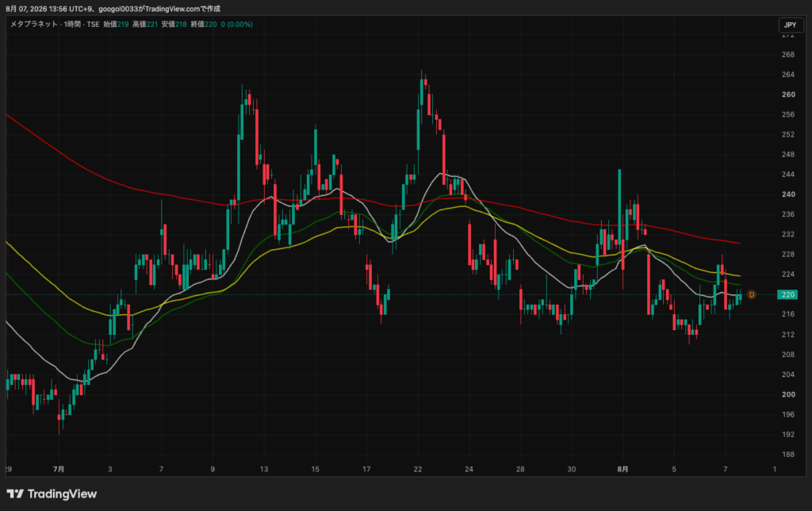Click price axis label 264
Viewport: 812px width, 511px height.
(788, 75)
